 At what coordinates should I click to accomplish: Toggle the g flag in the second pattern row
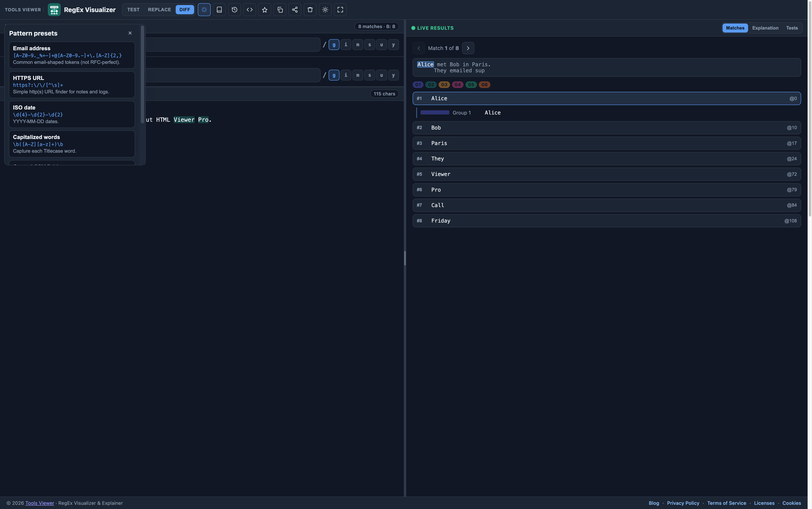pyautogui.click(x=334, y=75)
